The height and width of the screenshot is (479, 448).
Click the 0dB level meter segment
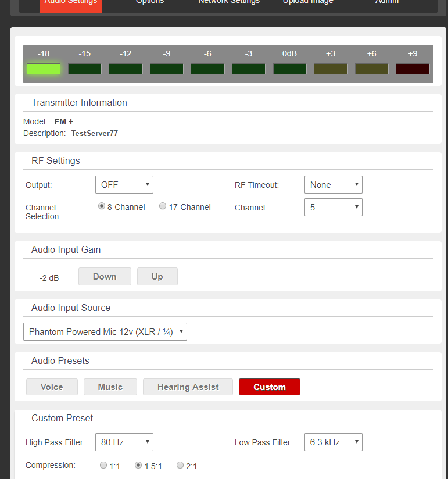click(x=290, y=69)
